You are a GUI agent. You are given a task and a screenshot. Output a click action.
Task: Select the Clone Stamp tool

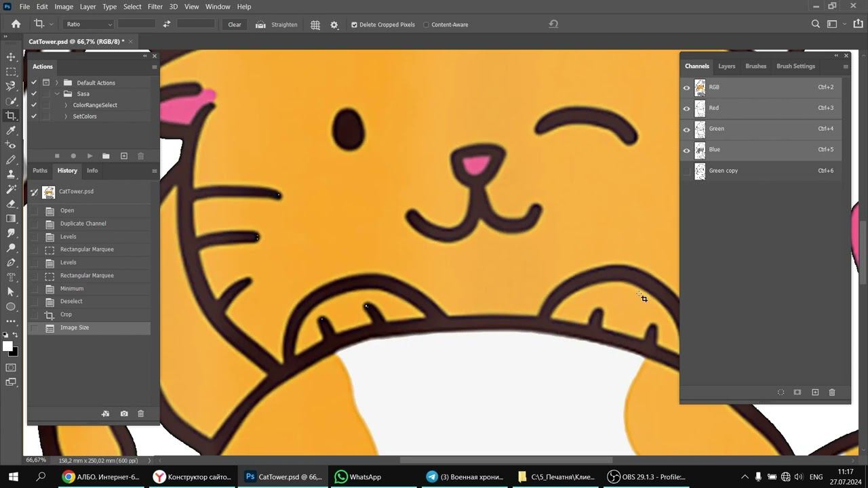11,174
